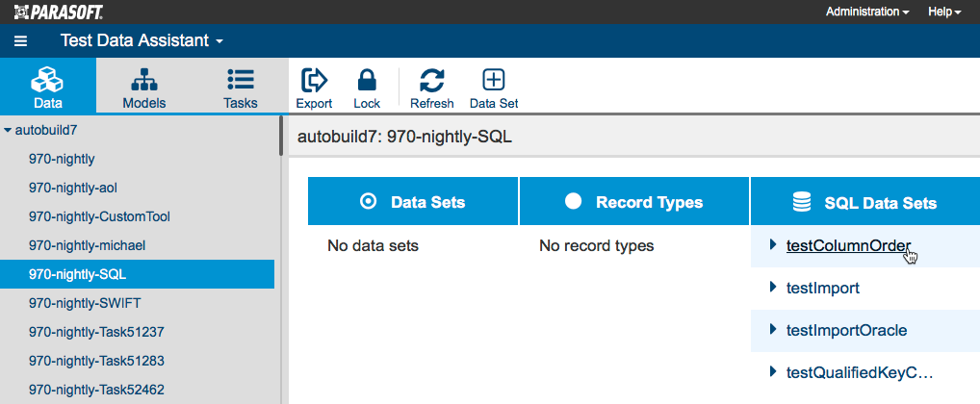This screenshot has height=404, width=980.
Task: Select 970-nightly in the tree
Action: 62,160
